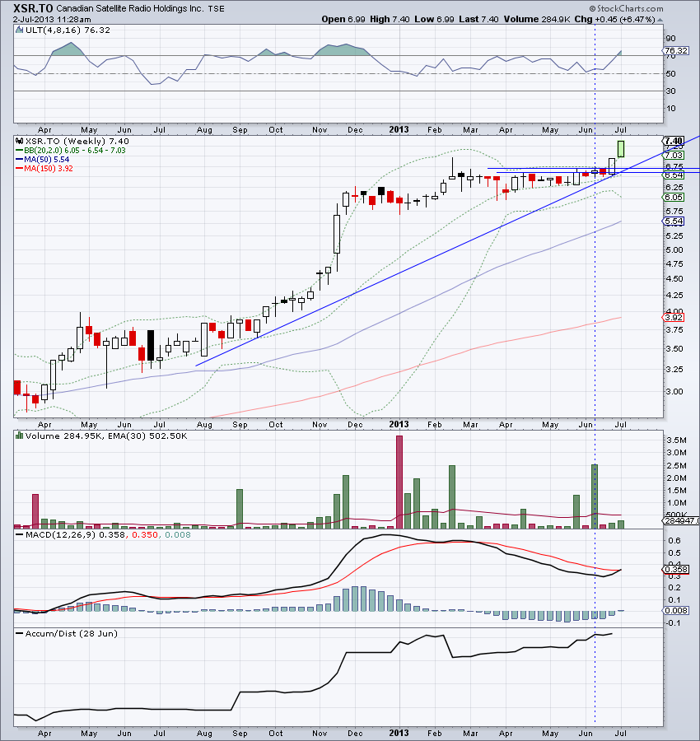The image size is (700, 741).
Task: Click the ULT(4,8,16) 76.32 legend text
Action: click(x=68, y=30)
